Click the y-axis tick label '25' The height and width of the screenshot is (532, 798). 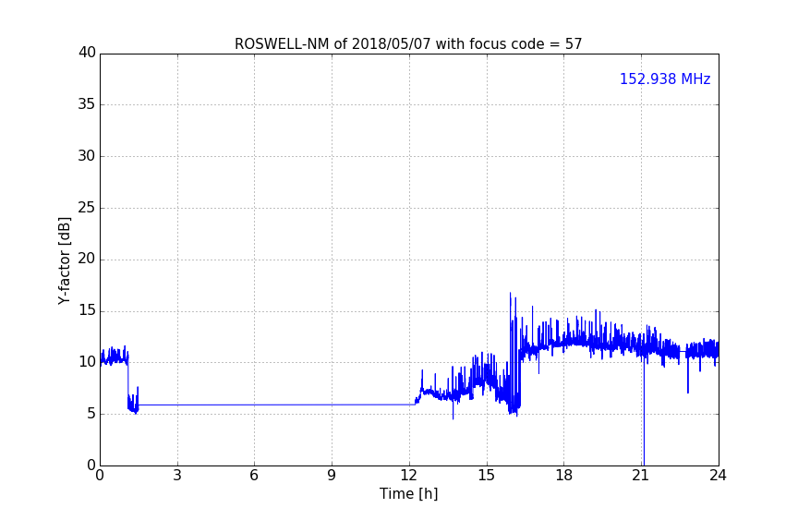(87, 207)
